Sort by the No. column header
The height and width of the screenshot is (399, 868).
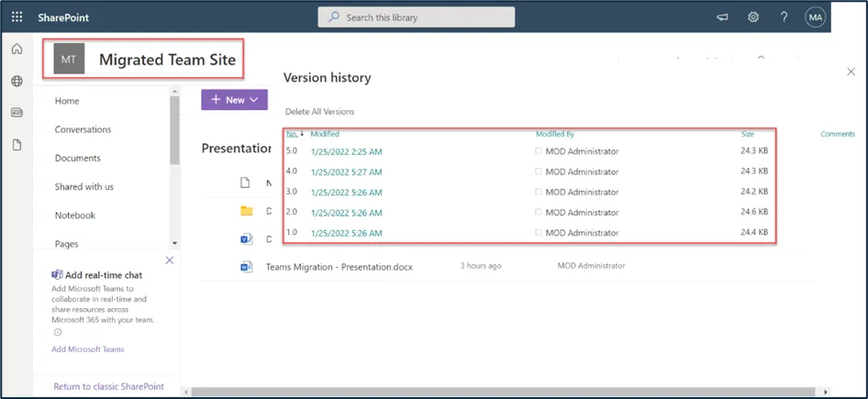coord(292,134)
